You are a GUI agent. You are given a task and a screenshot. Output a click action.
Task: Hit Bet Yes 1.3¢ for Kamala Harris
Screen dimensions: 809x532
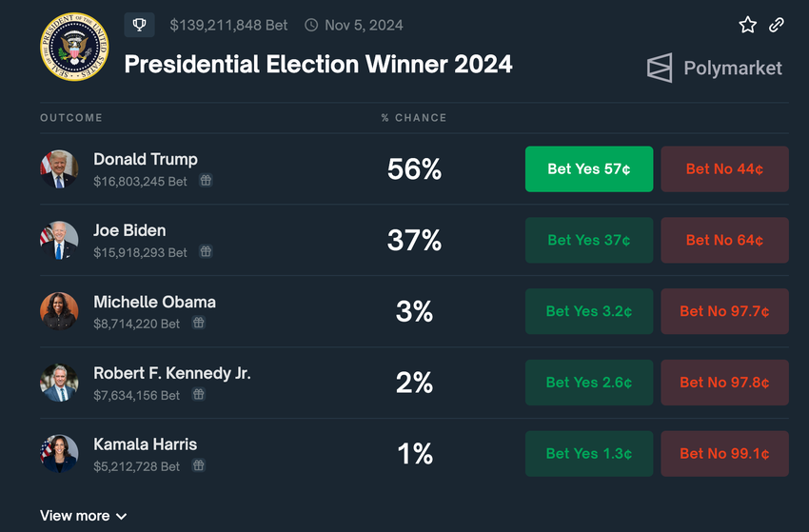pyautogui.click(x=589, y=455)
